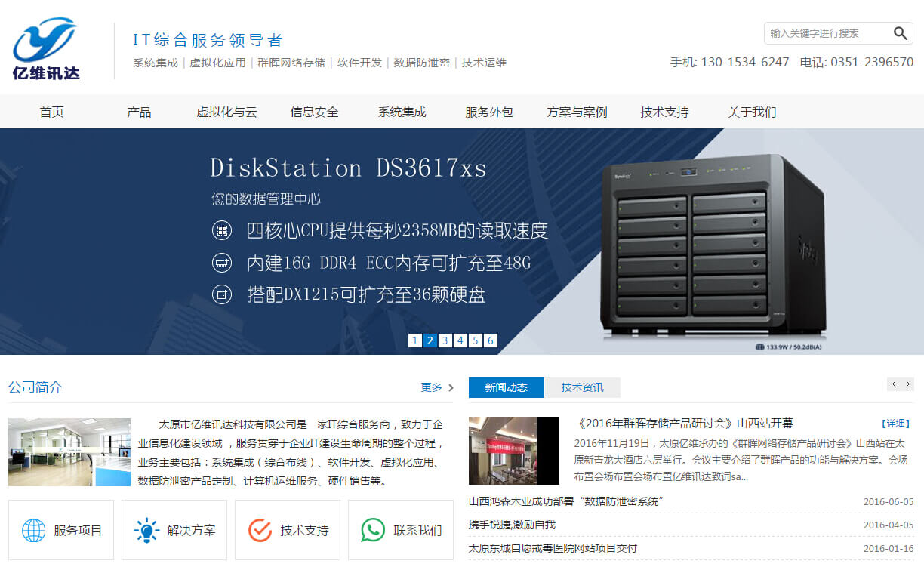Switch to banner slide 4
The width and height of the screenshot is (924, 570).
(x=460, y=340)
